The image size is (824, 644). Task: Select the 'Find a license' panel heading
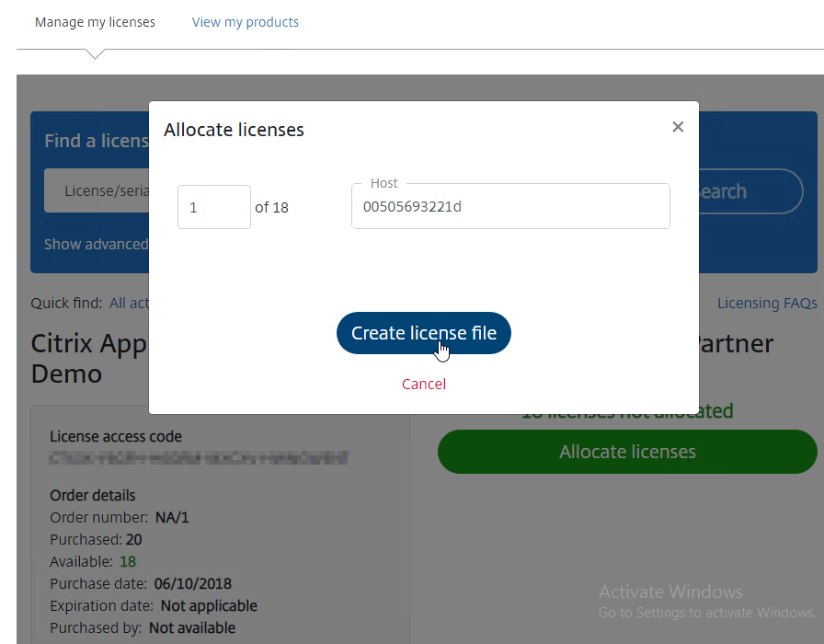point(97,141)
